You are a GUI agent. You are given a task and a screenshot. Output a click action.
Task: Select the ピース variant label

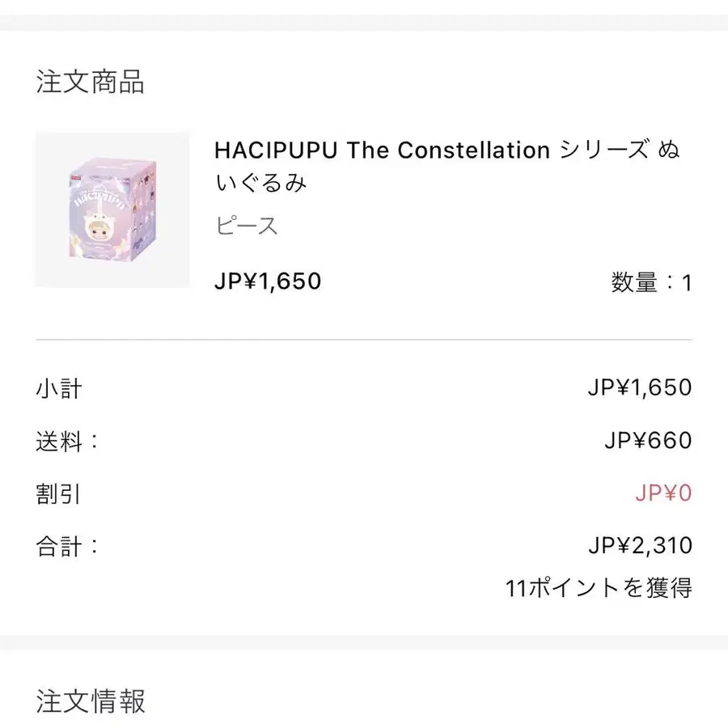pyautogui.click(x=246, y=226)
